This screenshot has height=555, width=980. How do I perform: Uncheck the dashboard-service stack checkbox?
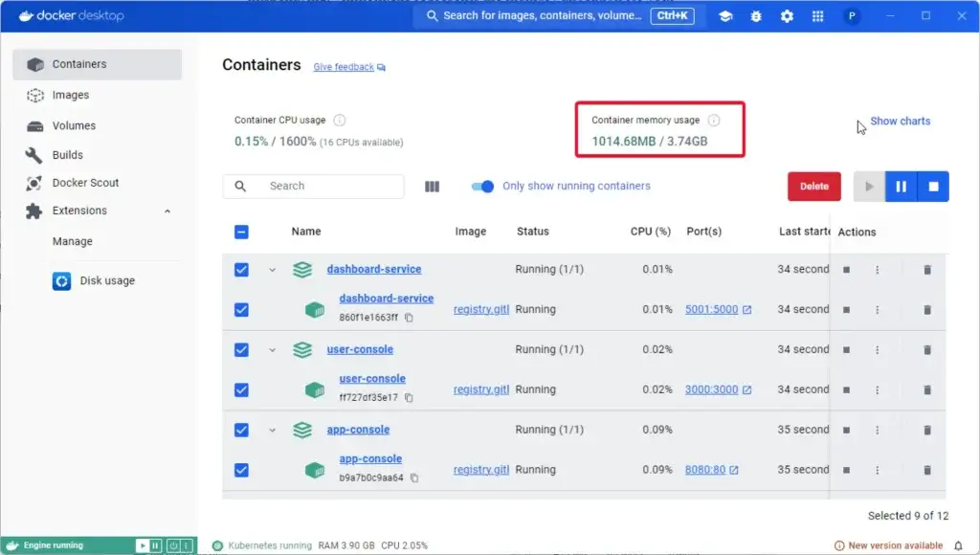[x=241, y=270]
